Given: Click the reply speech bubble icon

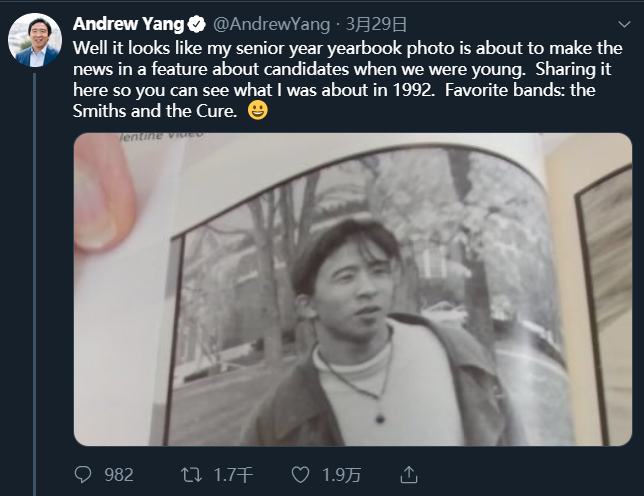Looking at the screenshot, I should [84, 474].
